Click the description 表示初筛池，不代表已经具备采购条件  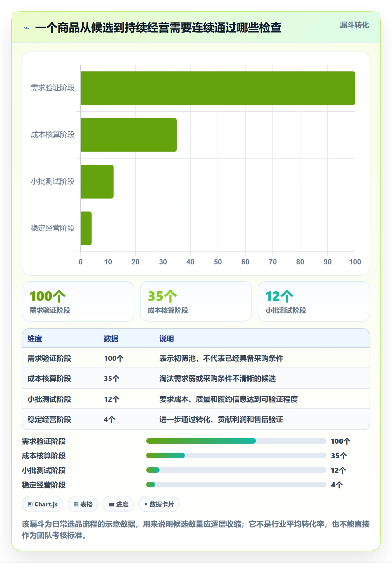coord(221,358)
